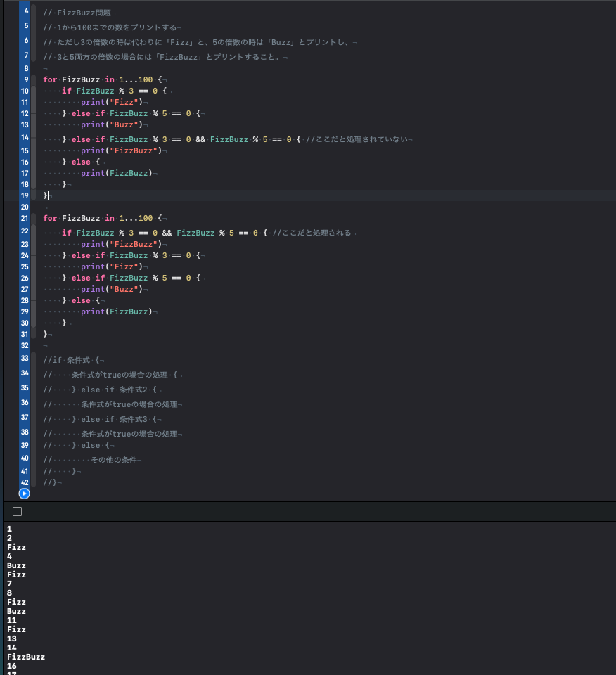Click console output line '11'
Image resolution: width=616 pixels, height=675 pixels.
[x=12, y=620]
